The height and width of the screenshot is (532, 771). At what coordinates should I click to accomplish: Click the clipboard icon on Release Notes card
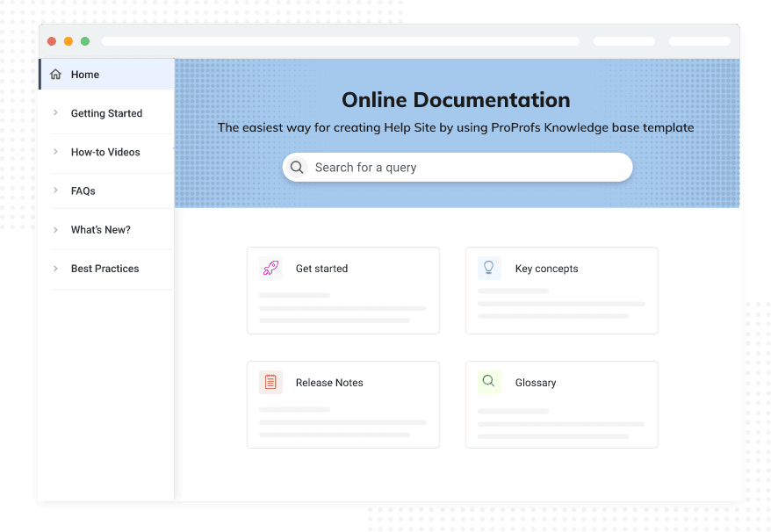coord(270,382)
